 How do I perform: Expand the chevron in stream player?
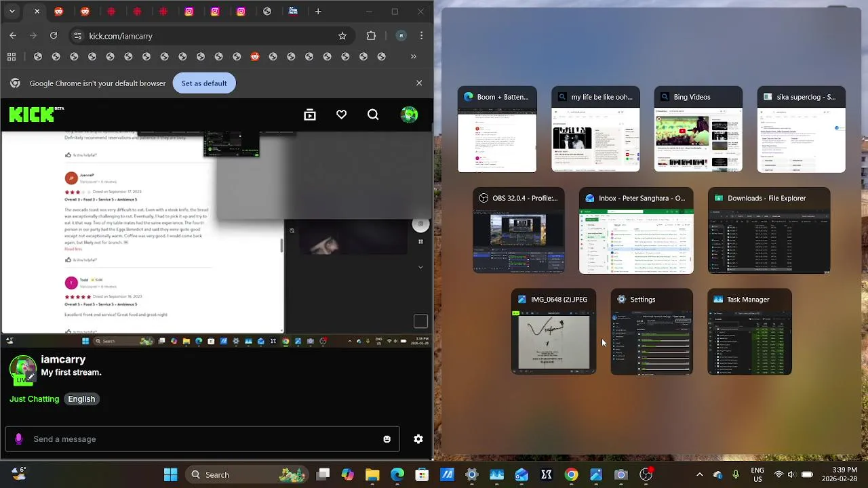click(420, 267)
